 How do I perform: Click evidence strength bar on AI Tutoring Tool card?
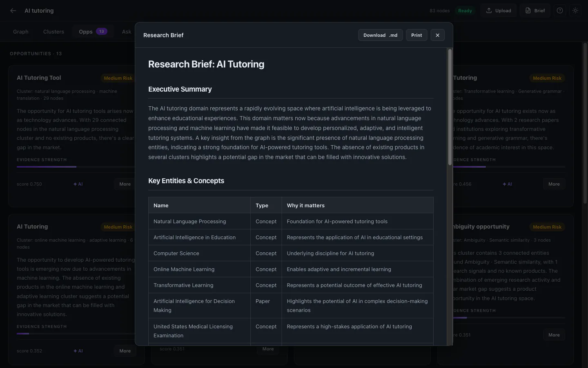(76, 167)
